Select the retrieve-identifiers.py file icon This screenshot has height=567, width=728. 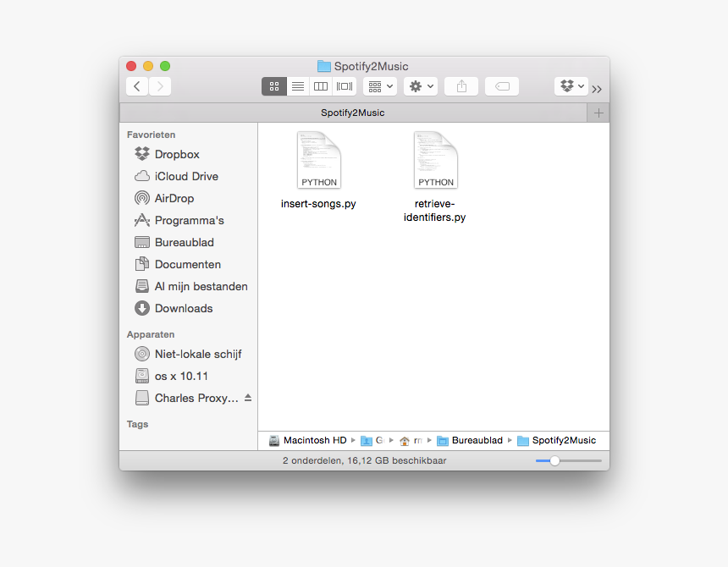435,160
